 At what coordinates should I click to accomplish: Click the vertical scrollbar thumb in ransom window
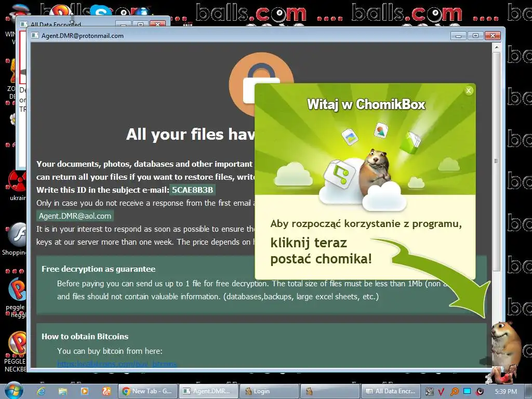(496, 161)
